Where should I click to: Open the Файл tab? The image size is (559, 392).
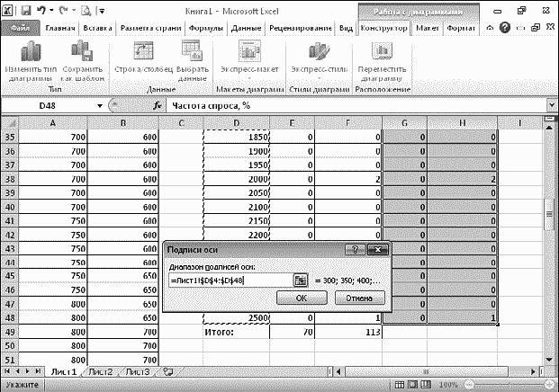point(21,28)
